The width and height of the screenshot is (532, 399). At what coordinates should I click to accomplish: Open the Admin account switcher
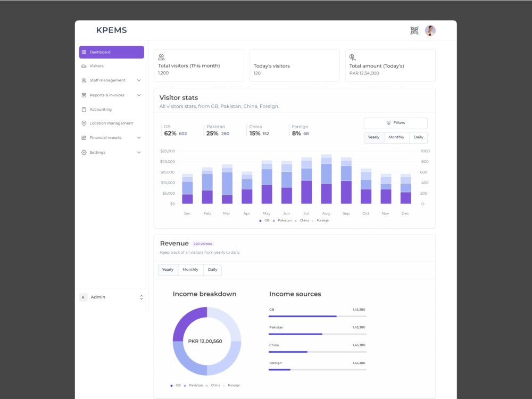141,297
